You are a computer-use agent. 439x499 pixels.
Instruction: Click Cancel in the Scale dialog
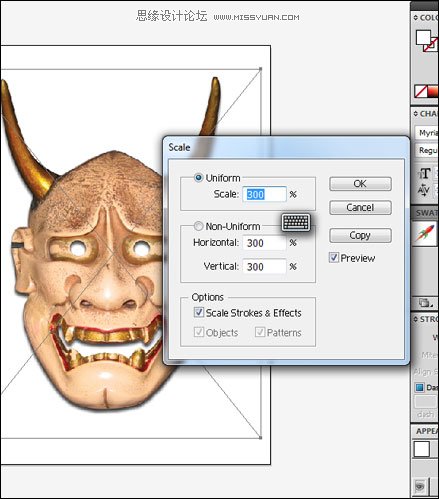tap(360, 207)
